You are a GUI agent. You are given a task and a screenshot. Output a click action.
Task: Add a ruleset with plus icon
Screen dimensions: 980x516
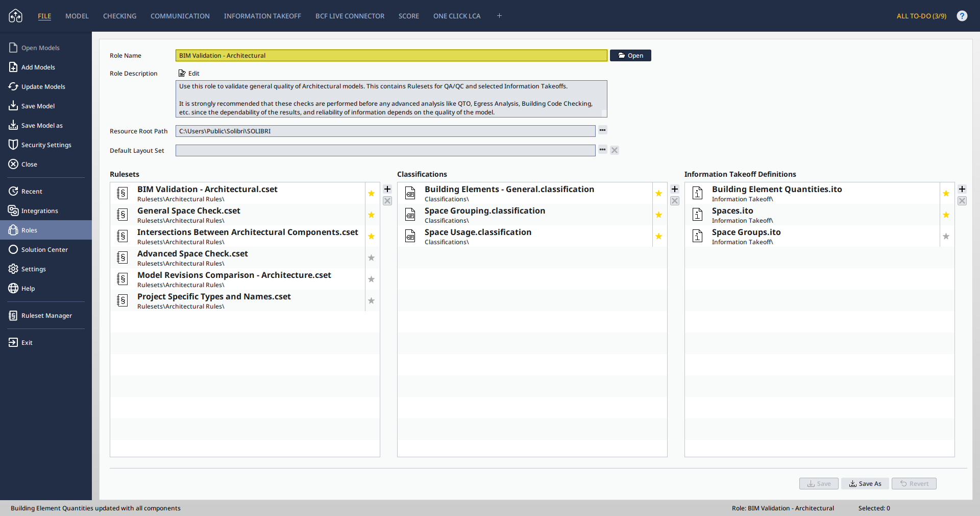[387, 189]
